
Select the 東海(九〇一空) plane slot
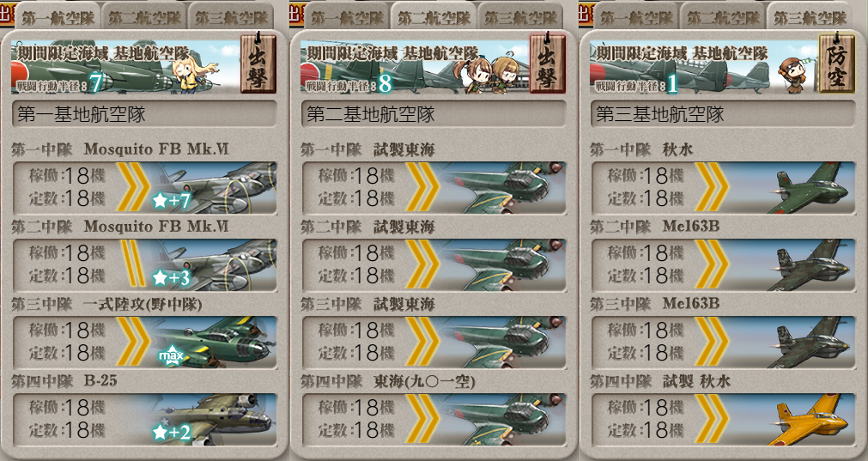(x=434, y=420)
